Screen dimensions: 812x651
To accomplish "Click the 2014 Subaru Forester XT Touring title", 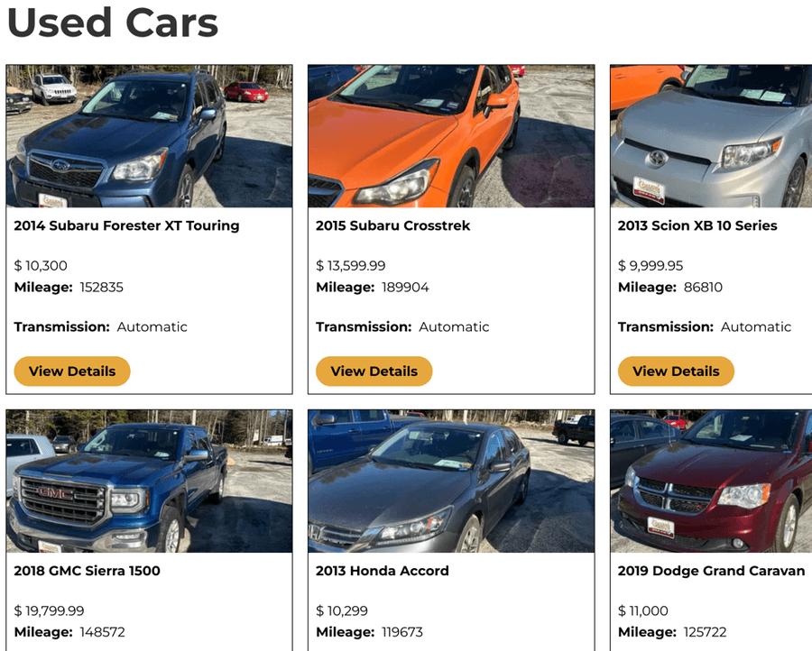I will 126,225.
